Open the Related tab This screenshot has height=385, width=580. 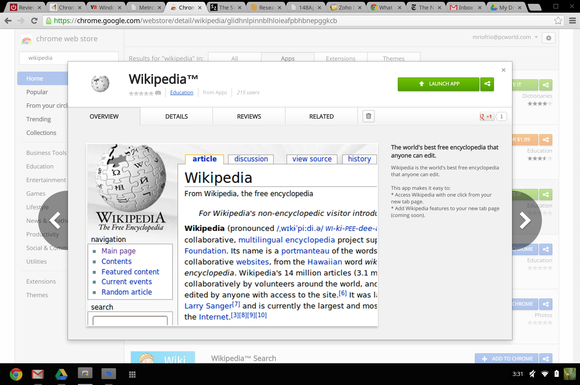click(321, 116)
